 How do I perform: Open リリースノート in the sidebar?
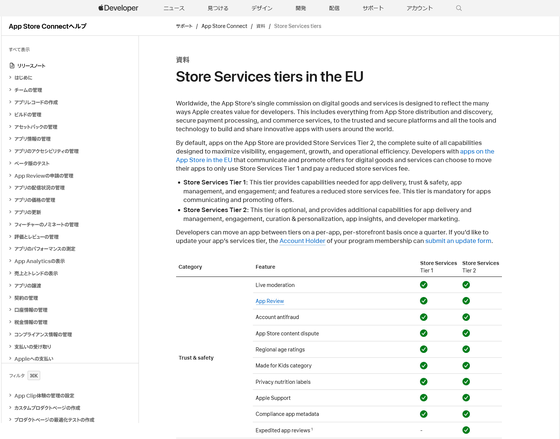click(31, 66)
